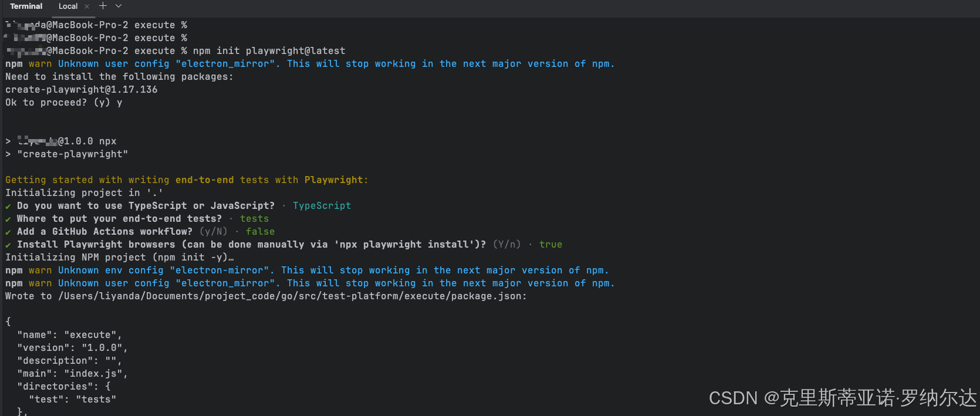Click 'Initializing NPM project (npm init -y)' line
The height and width of the screenshot is (416, 980).
pyautogui.click(x=120, y=258)
